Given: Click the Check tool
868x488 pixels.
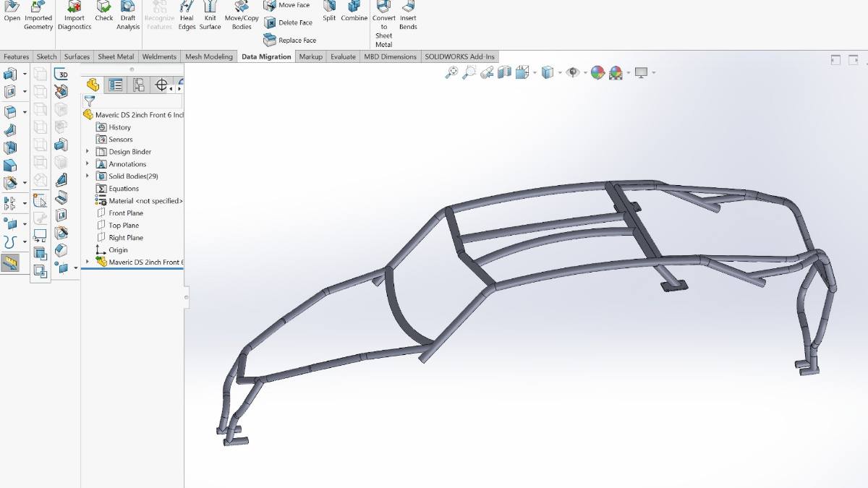Looking at the screenshot, I should (104, 12).
